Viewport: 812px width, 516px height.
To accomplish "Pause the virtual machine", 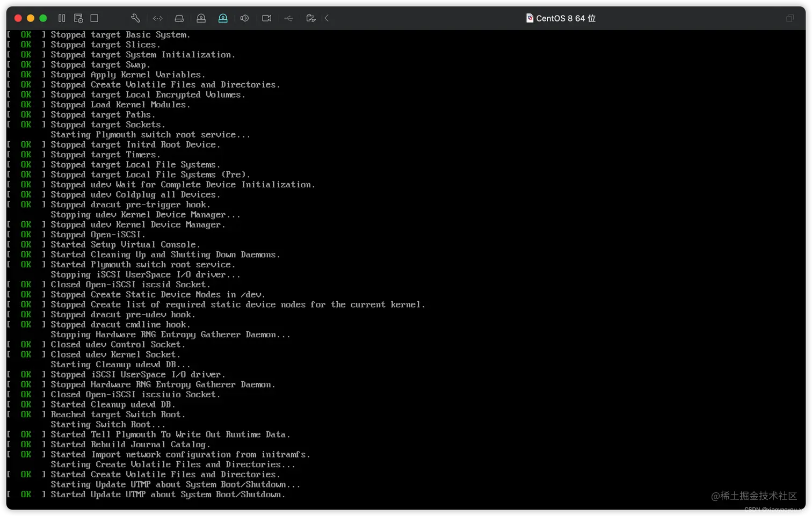I will tap(62, 18).
